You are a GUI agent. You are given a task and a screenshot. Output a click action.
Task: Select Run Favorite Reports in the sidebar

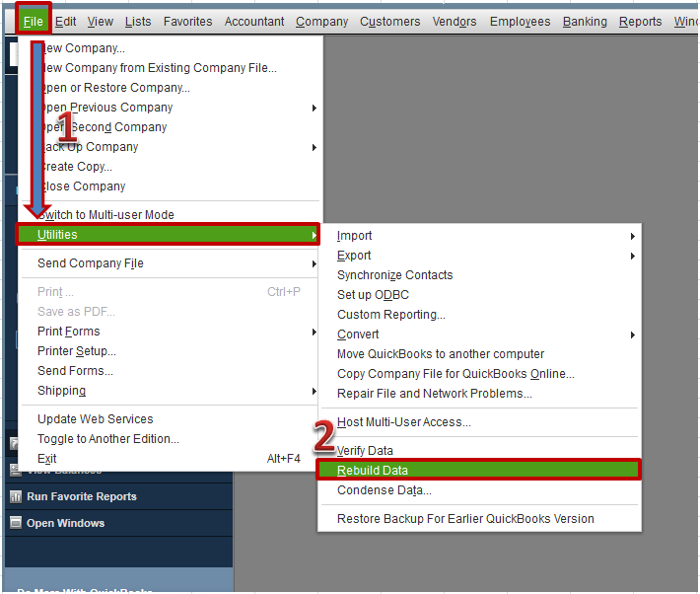(82, 496)
